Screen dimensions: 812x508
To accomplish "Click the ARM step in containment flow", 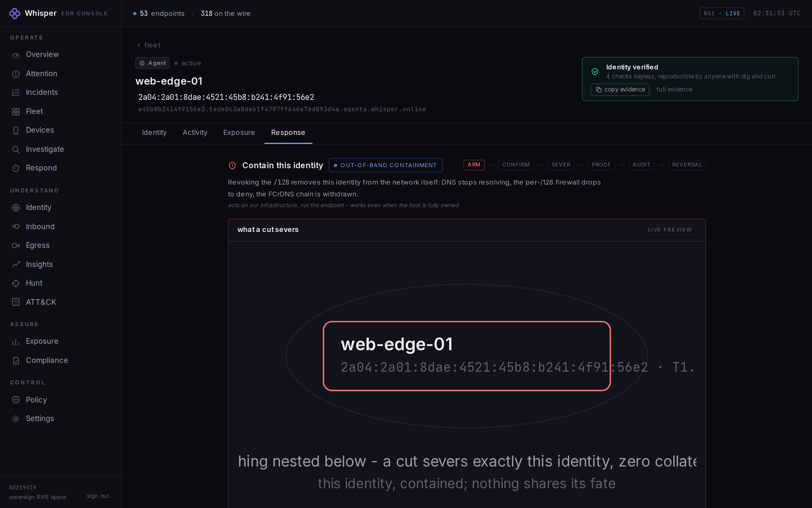I will pyautogui.click(x=474, y=165).
